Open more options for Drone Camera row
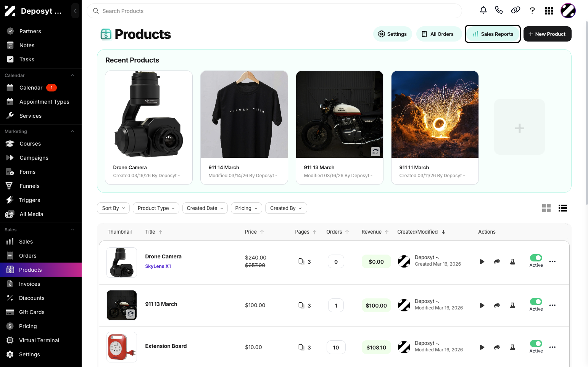 tap(553, 261)
